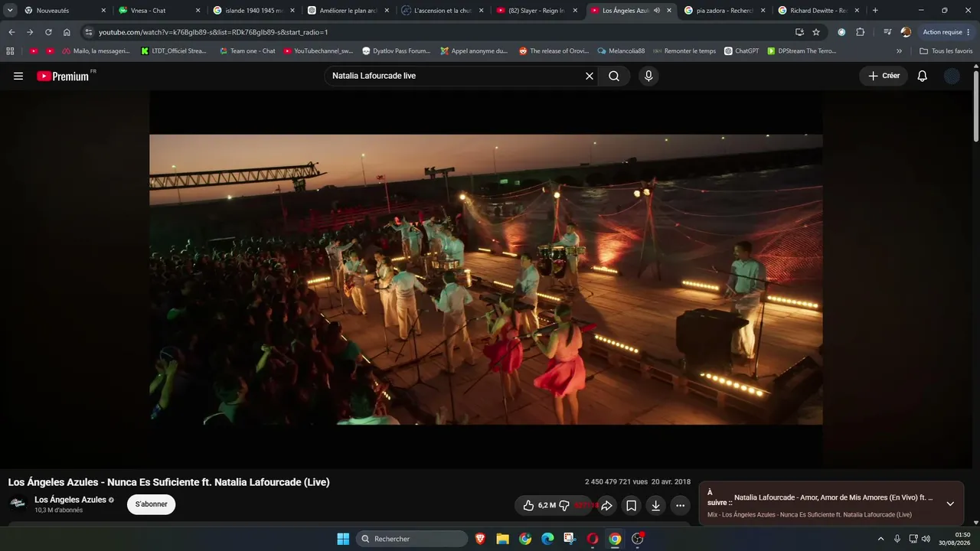Open more actions three-dot menu
Screen dimensions: 980x551
click(680, 505)
